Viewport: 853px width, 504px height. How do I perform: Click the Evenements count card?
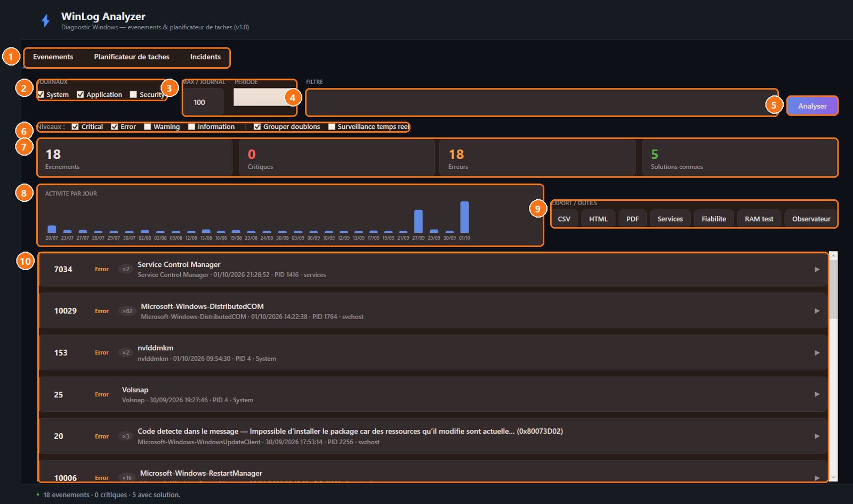click(x=135, y=158)
